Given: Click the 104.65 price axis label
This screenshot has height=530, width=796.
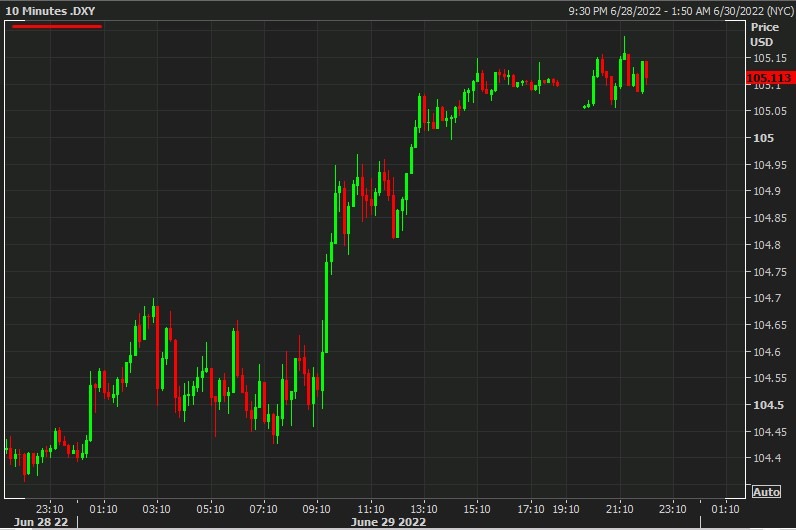Looking at the screenshot, I should click(x=770, y=325).
